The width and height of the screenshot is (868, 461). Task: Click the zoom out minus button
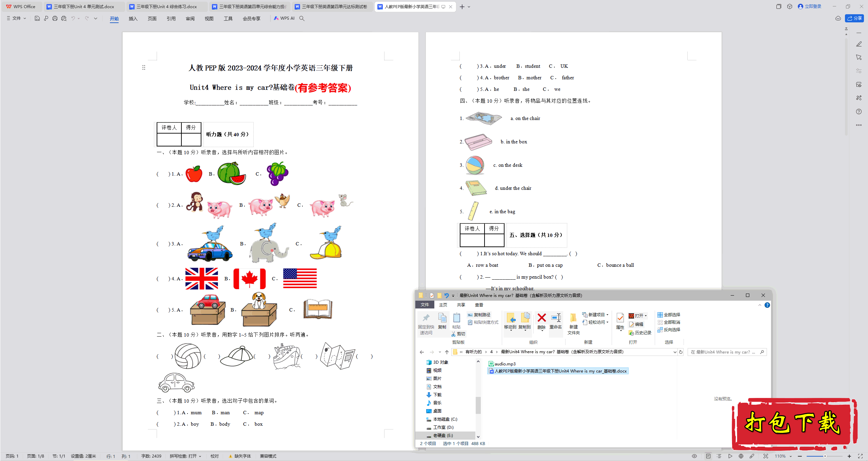click(800, 456)
